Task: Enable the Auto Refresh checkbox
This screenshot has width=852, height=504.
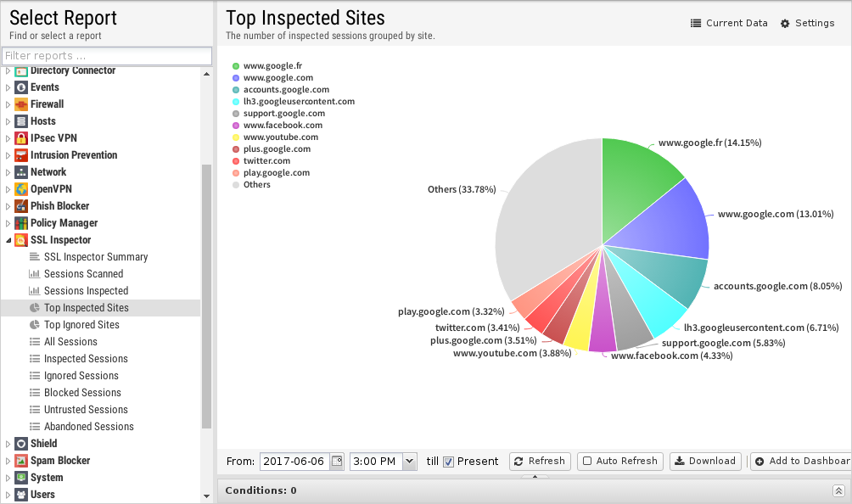Action: [x=587, y=461]
